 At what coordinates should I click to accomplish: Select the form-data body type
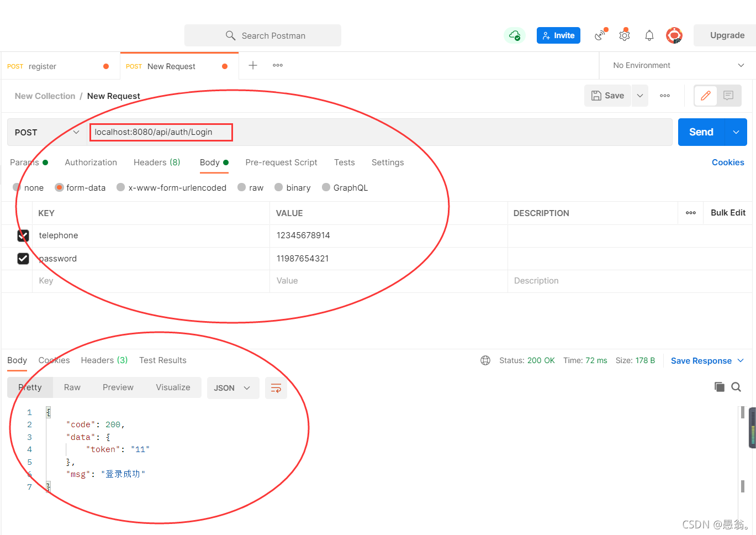(x=59, y=187)
